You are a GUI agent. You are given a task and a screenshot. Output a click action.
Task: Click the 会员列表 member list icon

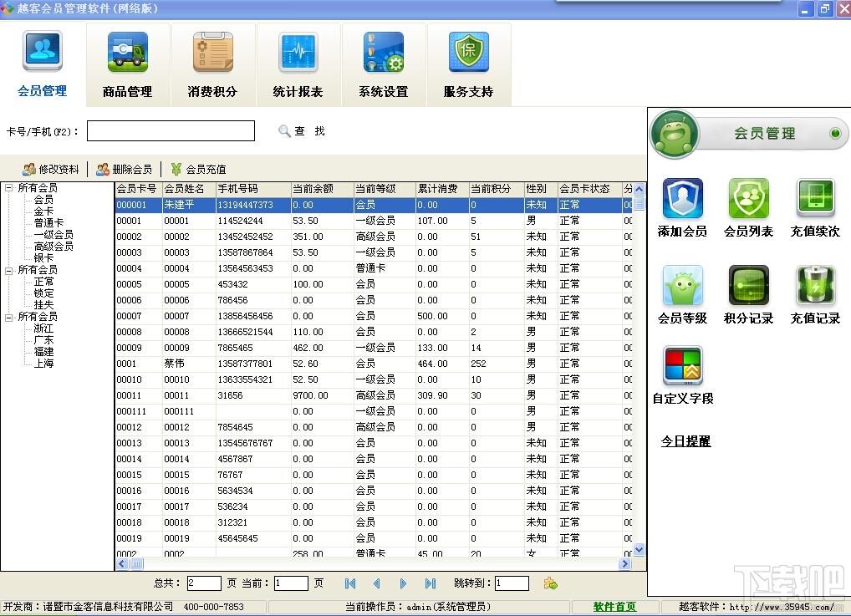[x=748, y=199]
